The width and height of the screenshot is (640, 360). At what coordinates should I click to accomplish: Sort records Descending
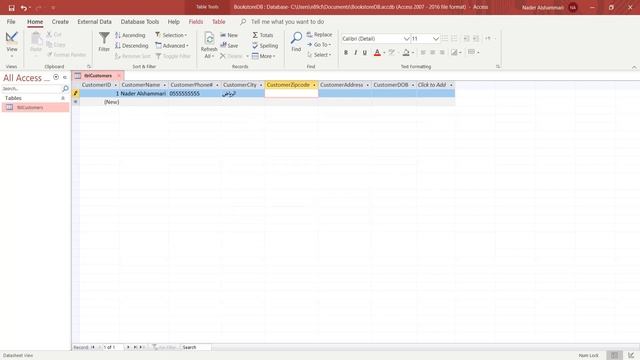click(x=131, y=46)
